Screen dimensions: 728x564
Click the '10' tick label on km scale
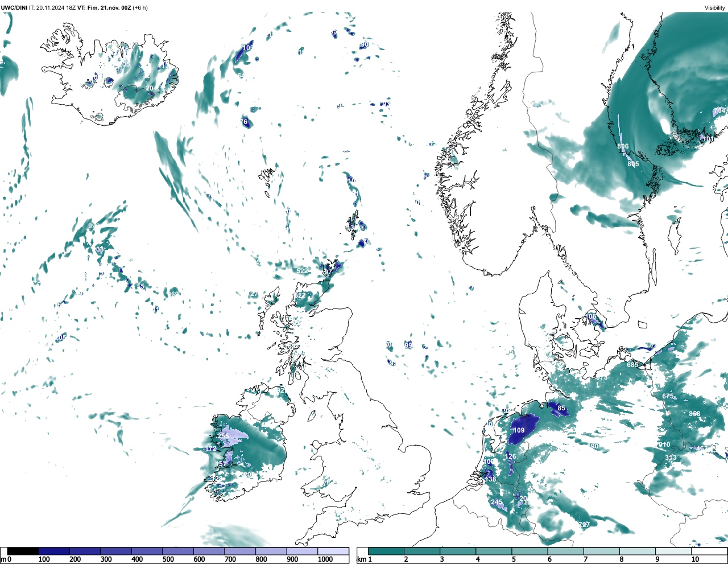tap(695, 559)
